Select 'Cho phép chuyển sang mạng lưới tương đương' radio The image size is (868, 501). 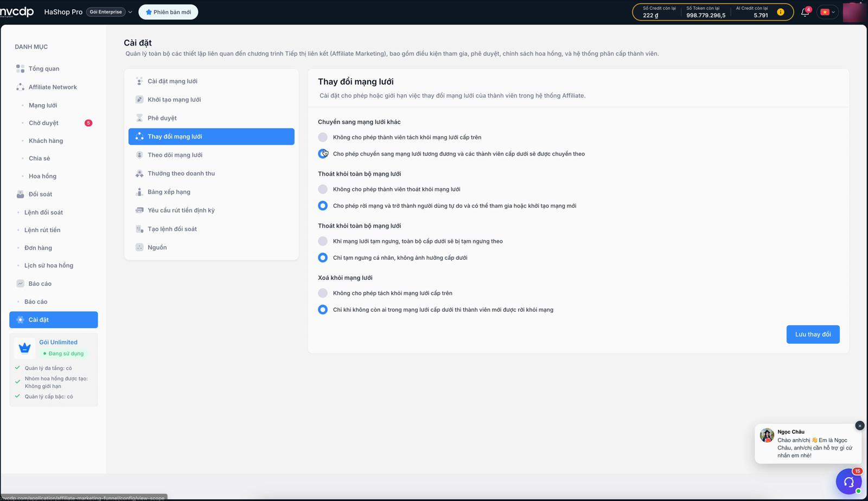click(323, 154)
